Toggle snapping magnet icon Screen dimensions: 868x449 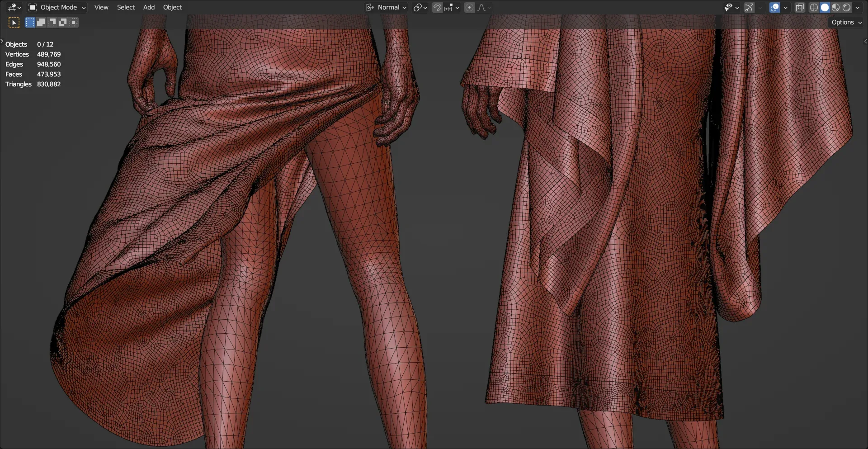[x=437, y=7]
